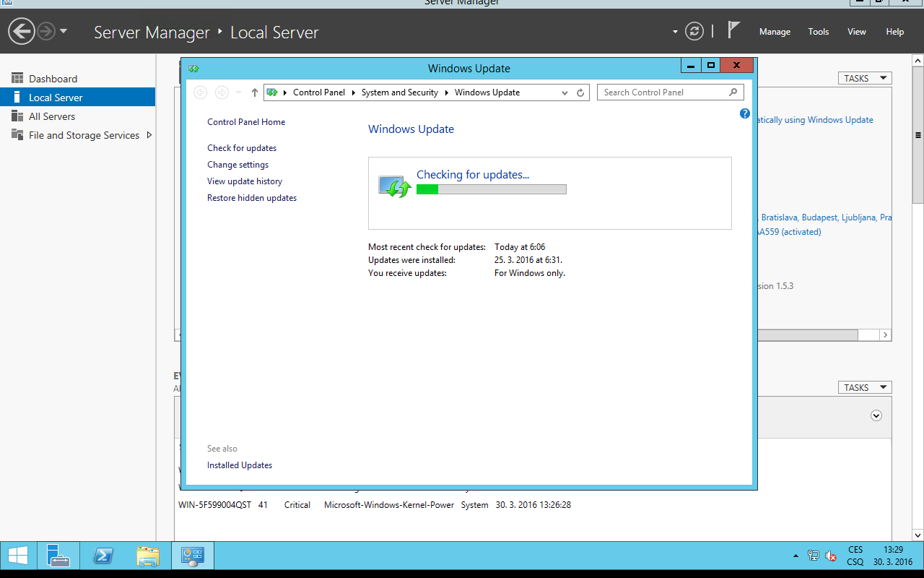Screen dimensions: 924x578
Task: Refresh the Windows Update address bar
Action: (x=580, y=92)
